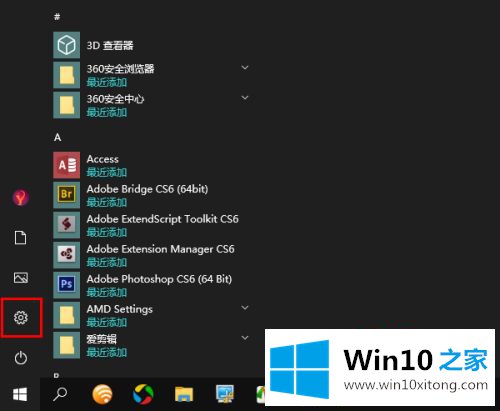Click the user account avatar
The height and width of the screenshot is (411, 500).
pyautogui.click(x=21, y=198)
